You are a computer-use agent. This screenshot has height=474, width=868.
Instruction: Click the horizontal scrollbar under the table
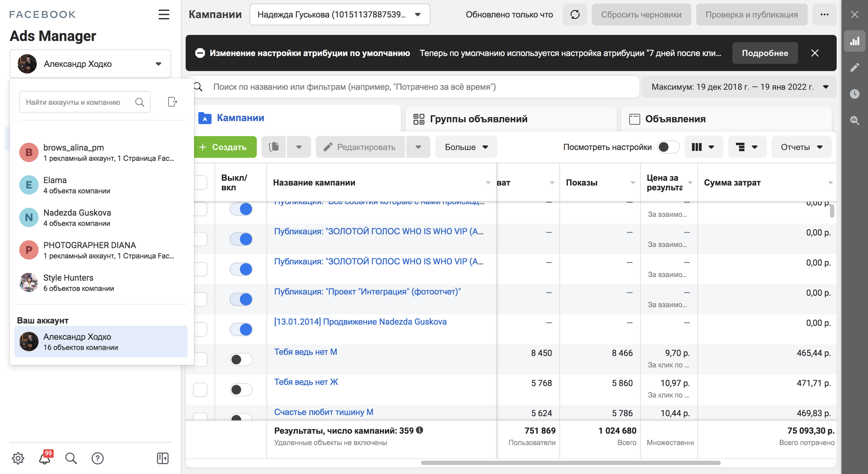pyautogui.click(x=571, y=463)
